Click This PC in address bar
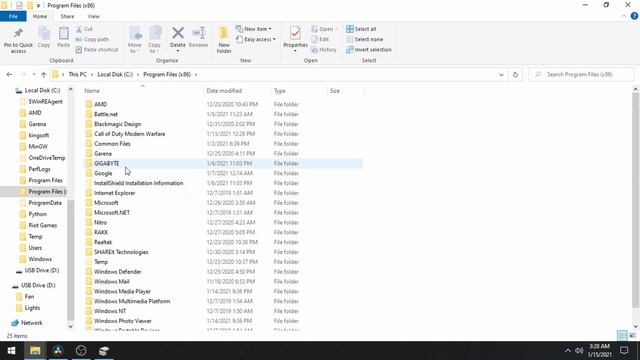 click(x=77, y=75)
